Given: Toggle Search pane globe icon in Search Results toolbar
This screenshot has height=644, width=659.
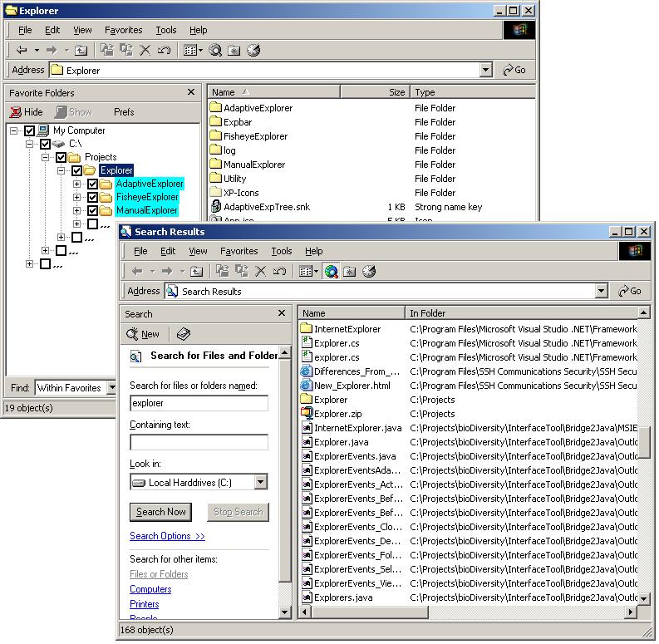Looking at the screenshot, I should (332, 271).
